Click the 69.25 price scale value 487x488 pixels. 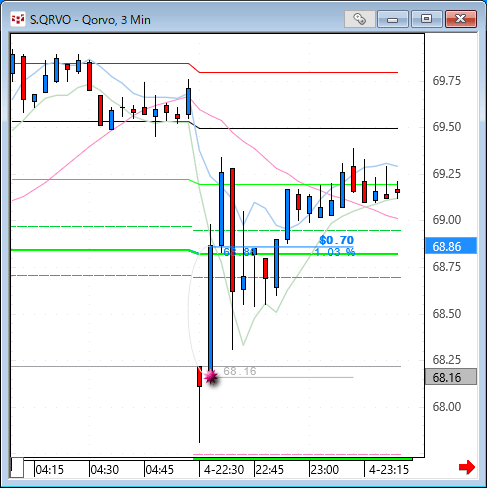447,174
